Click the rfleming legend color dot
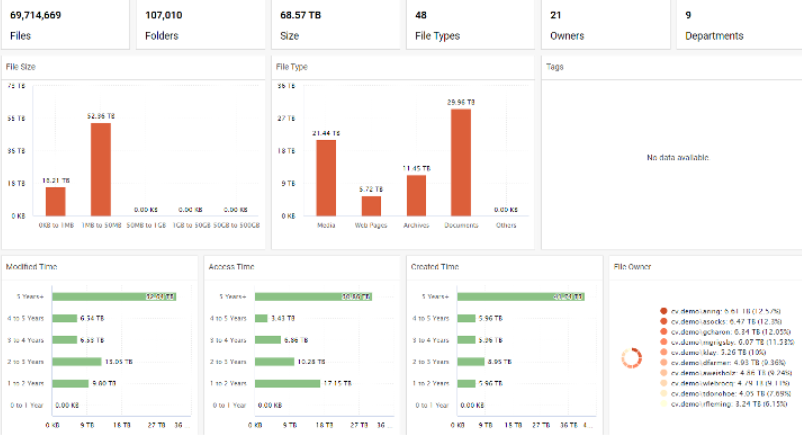Image resolution: width=802 pixels, height=438 pixels. (x=663, y=403)
